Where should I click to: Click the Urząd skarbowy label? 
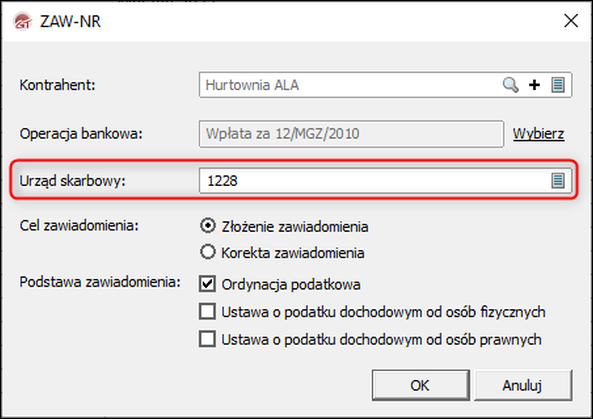pyautogui.click(x=72, y=181)
